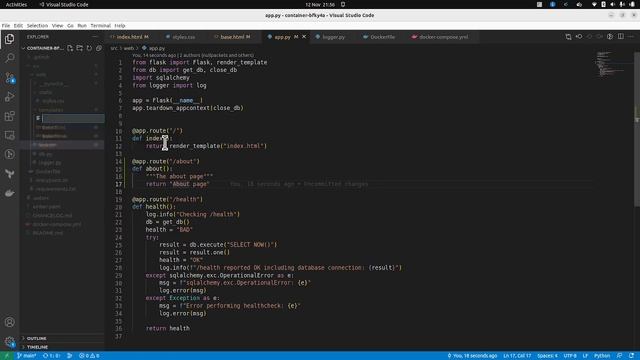Click New Folder icon in Explorer header

point(80,48)
